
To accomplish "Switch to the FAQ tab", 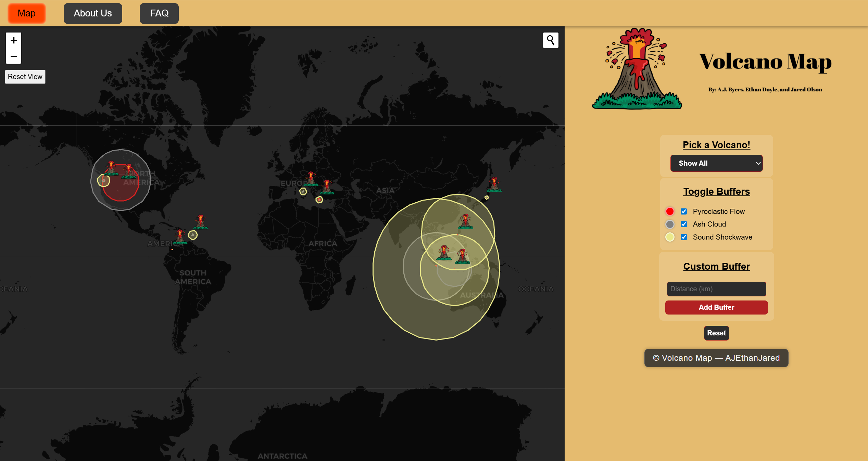I will point(159,13).
